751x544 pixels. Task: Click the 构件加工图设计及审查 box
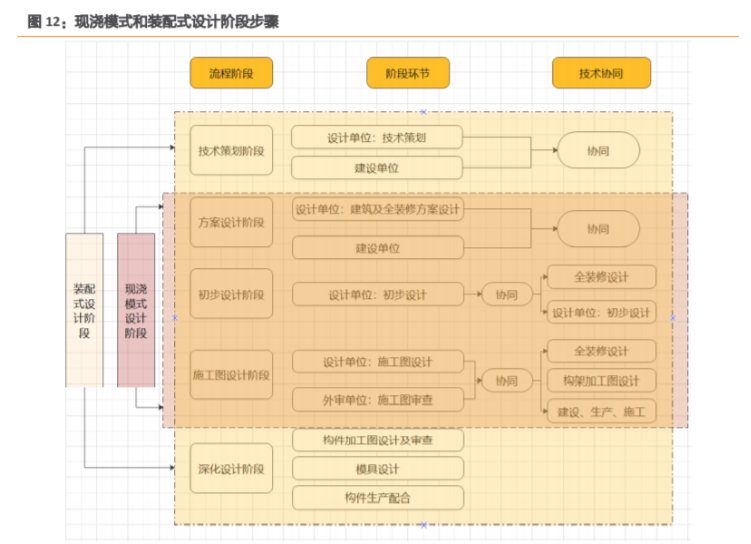click(x=377, y=440)
